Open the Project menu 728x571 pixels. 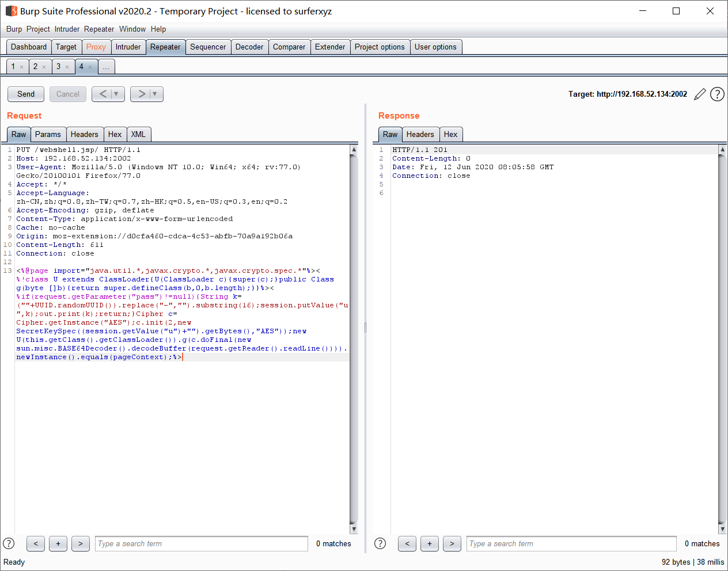38,29
